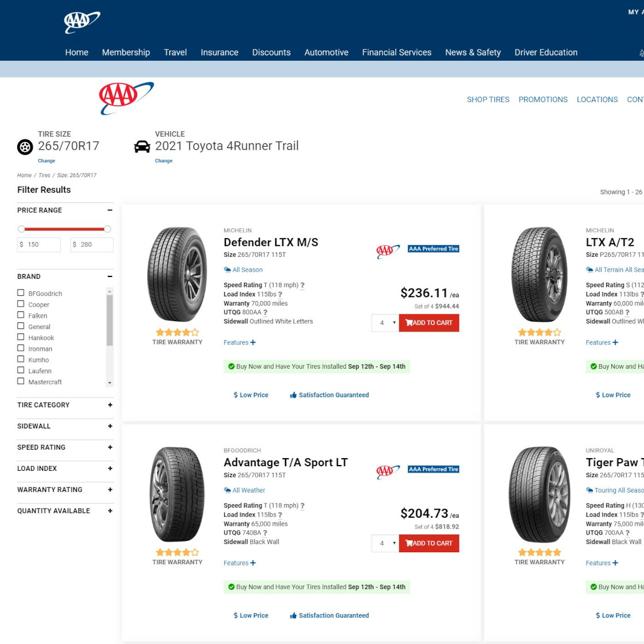Check the Cooper brand checkbox
This screenshot has height=644, width=644.
point(21,304)
